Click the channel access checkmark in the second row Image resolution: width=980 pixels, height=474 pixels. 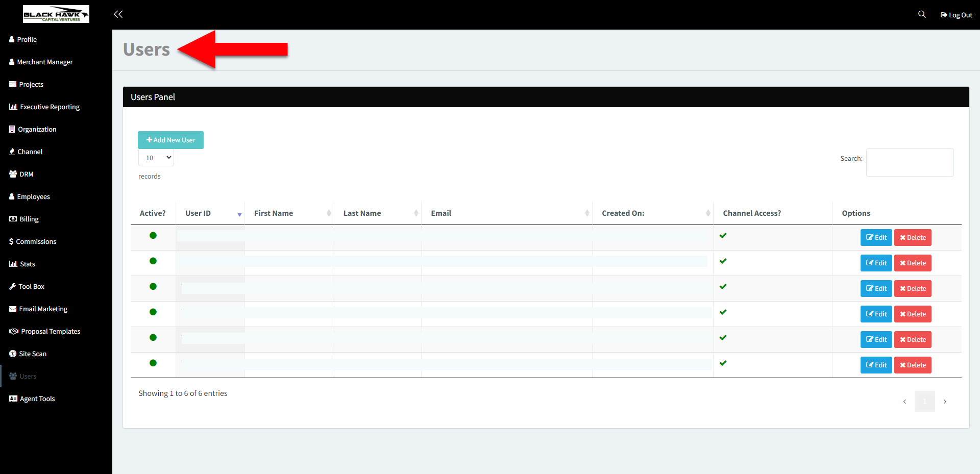point(723,261)
